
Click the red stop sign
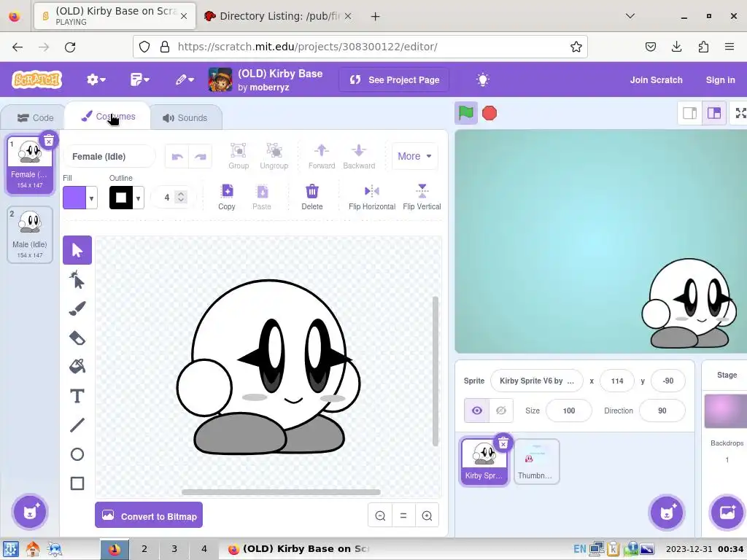(x=489, y=113)
